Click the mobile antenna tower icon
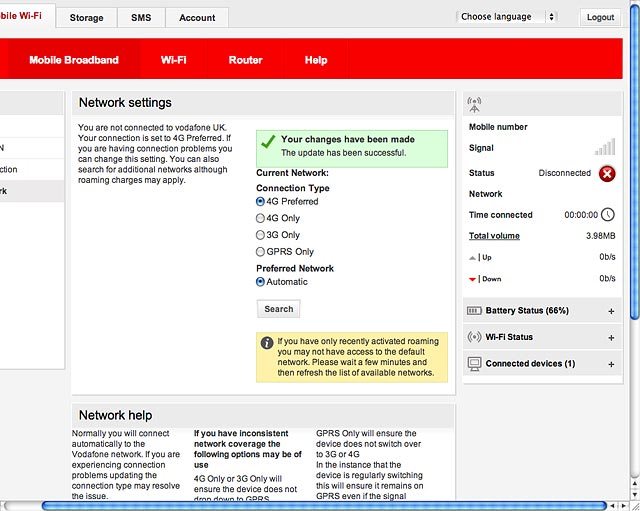This screenshot has width=640, height=511. (x=474, y=104)
